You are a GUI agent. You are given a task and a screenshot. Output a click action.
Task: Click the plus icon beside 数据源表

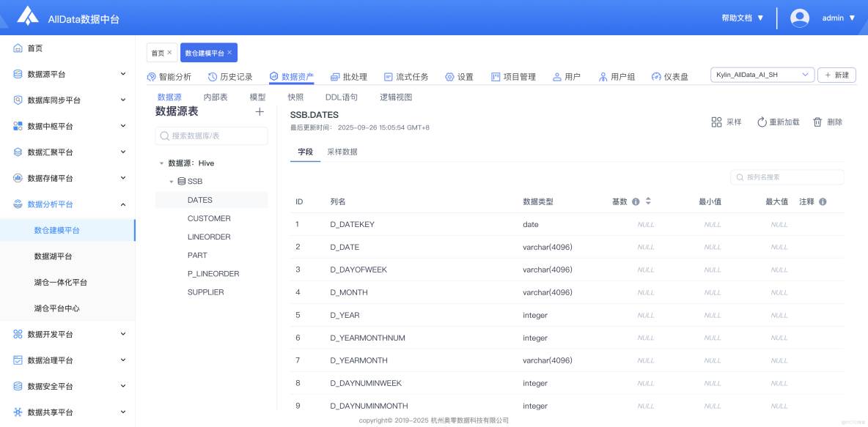260,111
